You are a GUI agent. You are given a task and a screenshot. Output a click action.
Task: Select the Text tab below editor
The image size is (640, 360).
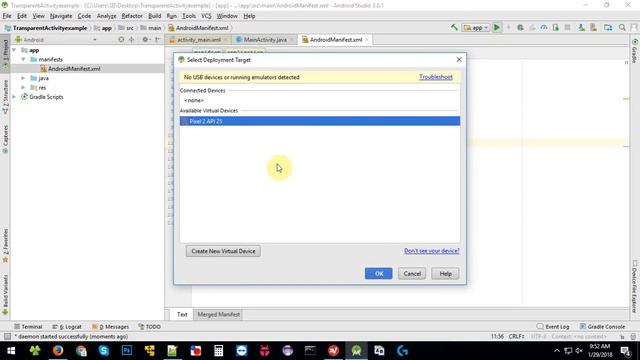(182, 314)
